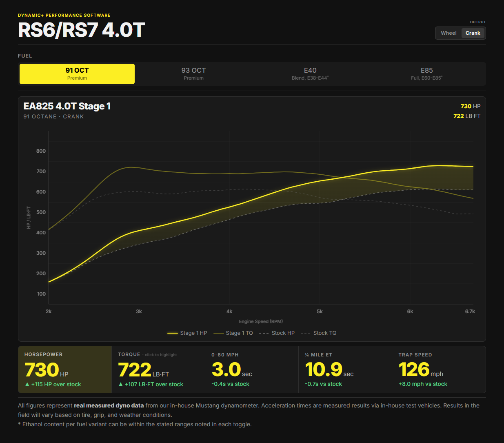Viewport: 504px width, 443px height.
Task: Highlight the Horsepower 730 HP card
Action: click(65, 370)
